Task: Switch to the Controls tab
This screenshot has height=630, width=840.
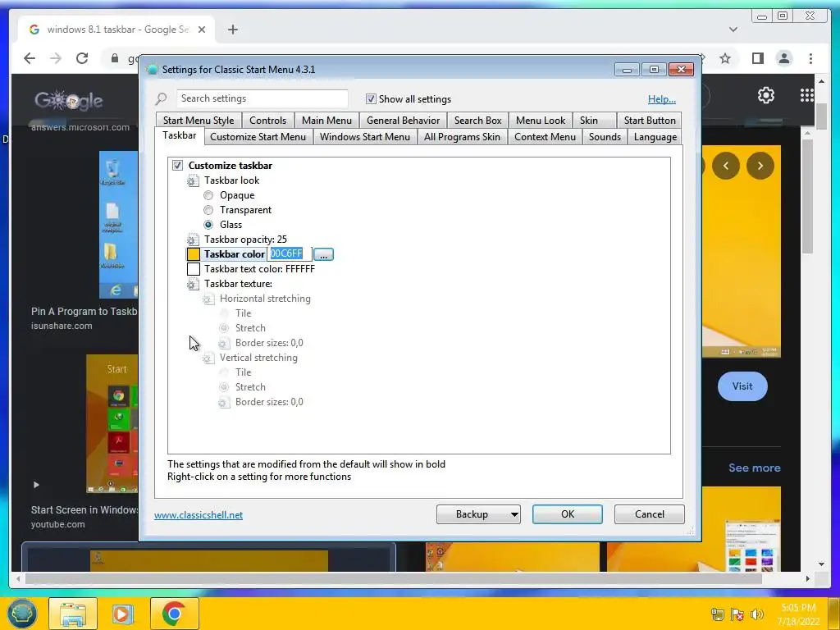Action: 268,121
